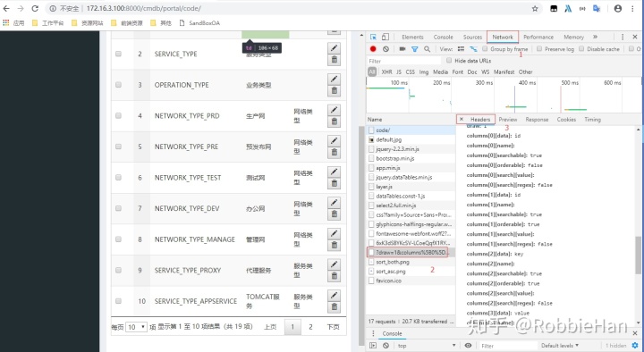Filter network requests by XHR
Screen dimensions: 644x352
click(x=386, y=71)
